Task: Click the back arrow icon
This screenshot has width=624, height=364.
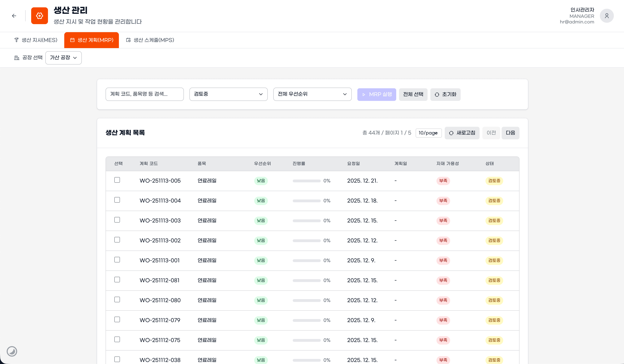Action: 14,16
